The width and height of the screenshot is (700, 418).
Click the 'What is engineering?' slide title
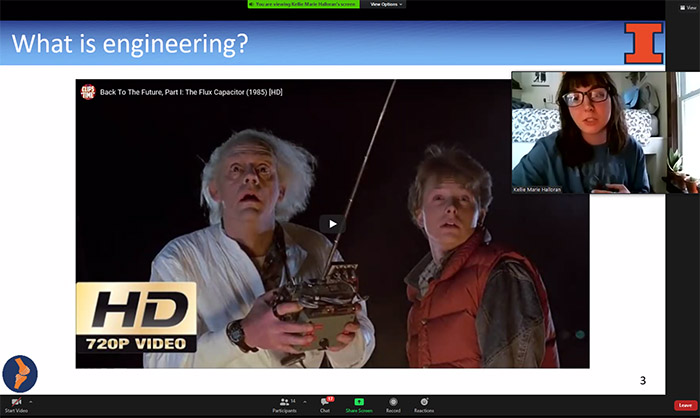tap(129, 44)
